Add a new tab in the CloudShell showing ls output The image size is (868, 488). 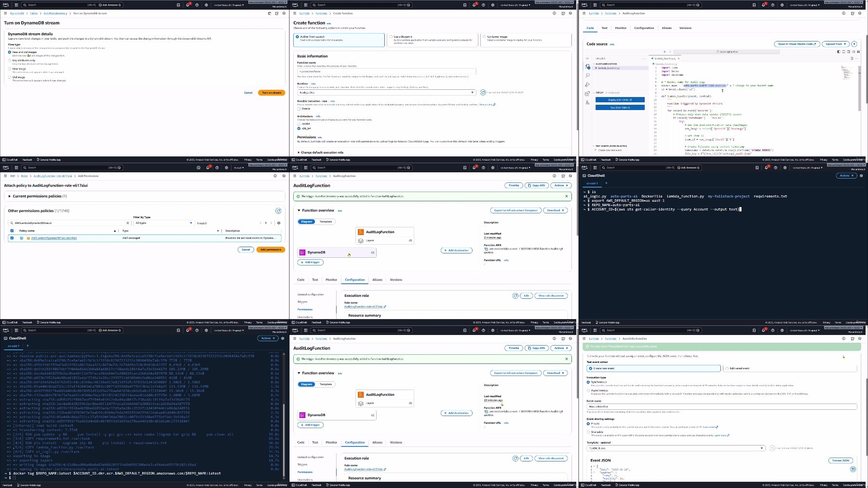coord(606,183)
